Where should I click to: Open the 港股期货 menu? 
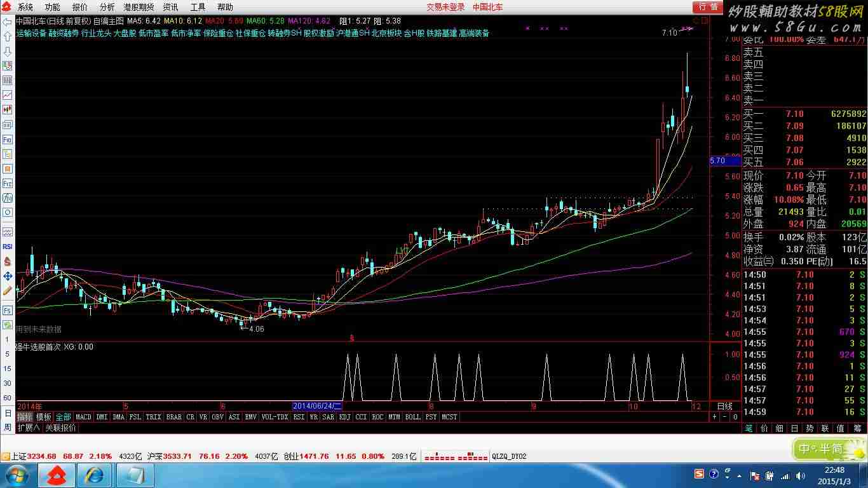coord(139,7)
